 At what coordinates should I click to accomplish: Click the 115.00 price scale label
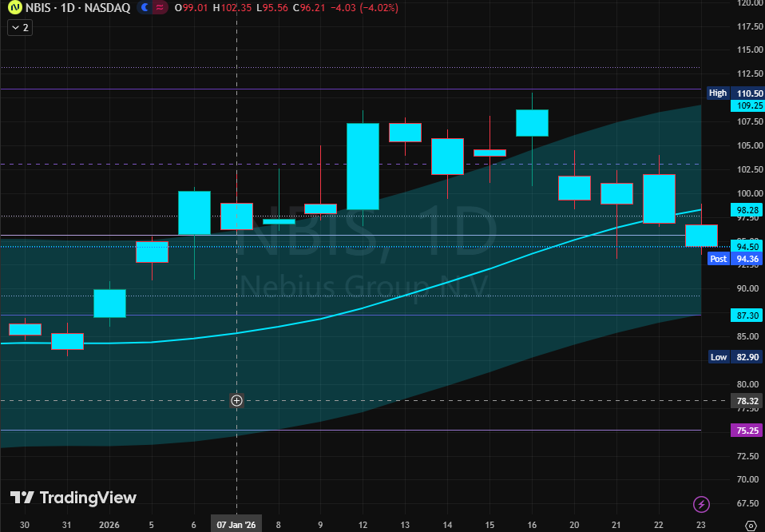(x=750, y=50)
